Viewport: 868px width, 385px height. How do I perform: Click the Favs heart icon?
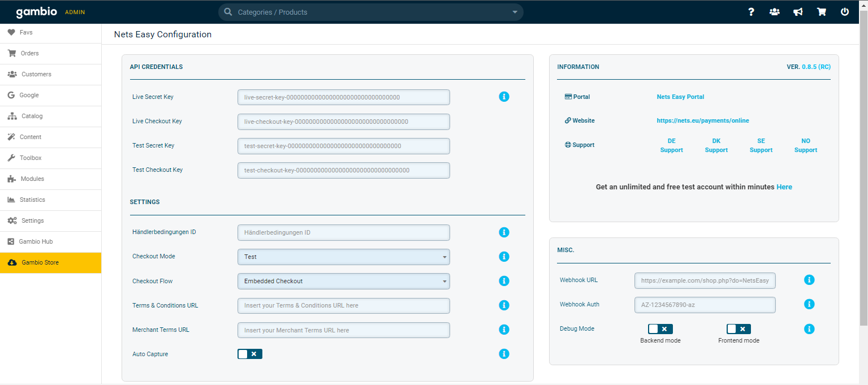pyautogui.click(x=11, y=32)
